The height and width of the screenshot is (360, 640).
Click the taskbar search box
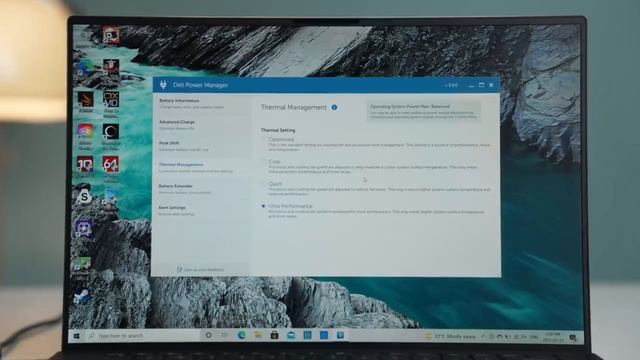[x=143, y=336]
